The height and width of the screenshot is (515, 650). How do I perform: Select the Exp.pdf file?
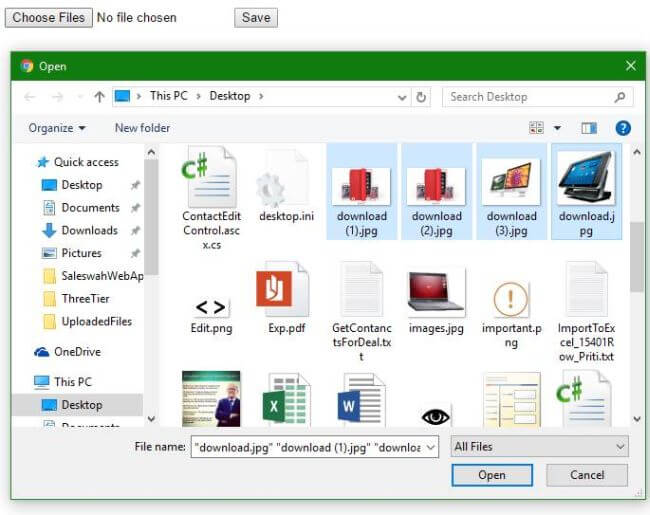[x=286, y=298]
